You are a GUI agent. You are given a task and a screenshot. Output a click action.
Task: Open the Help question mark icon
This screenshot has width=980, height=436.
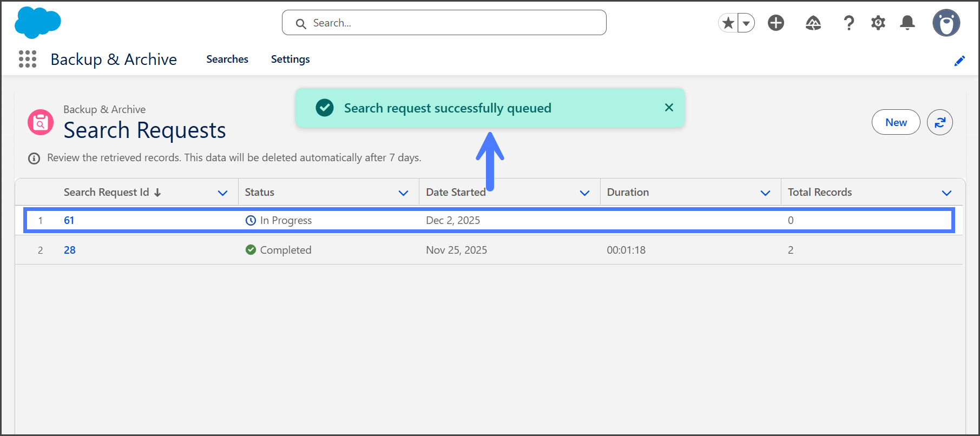pos(849,23)
